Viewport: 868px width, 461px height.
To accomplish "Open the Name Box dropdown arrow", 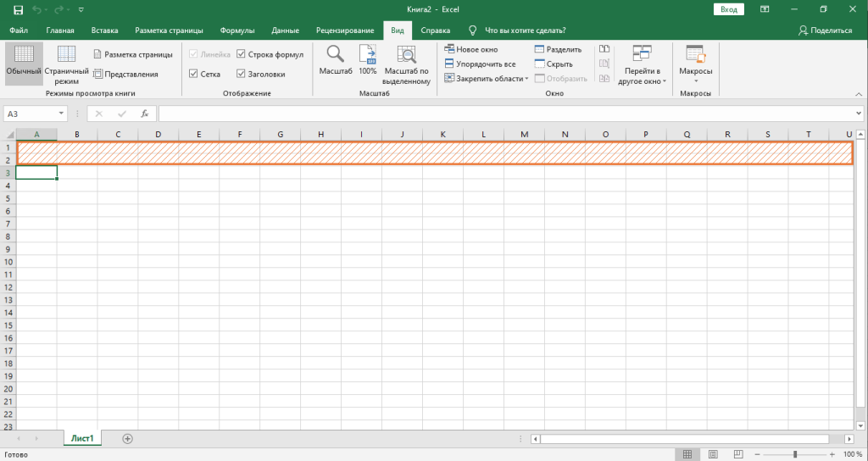I will (61, 114).
